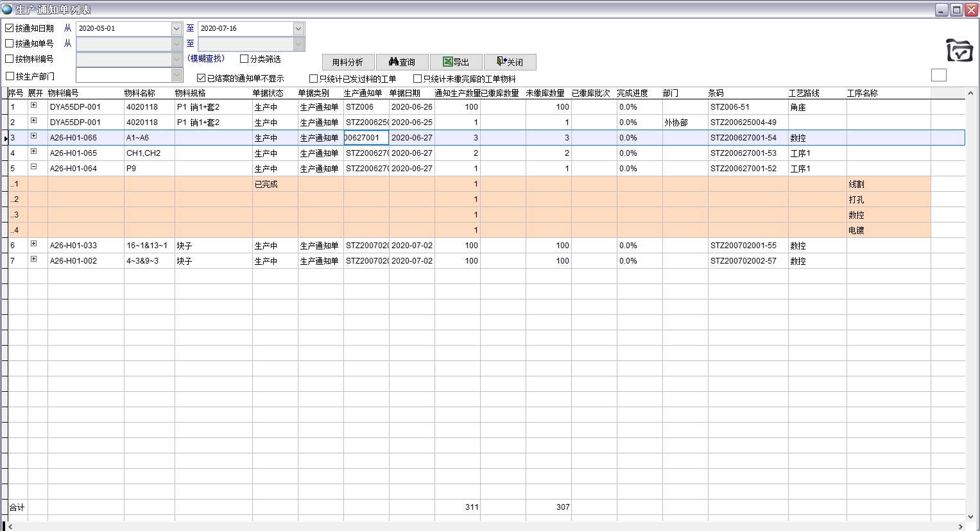Screen dimensions: 980x531
Task: Click the 关闭 exit door button
Action: pyautogui.click(x=510, y=62)
